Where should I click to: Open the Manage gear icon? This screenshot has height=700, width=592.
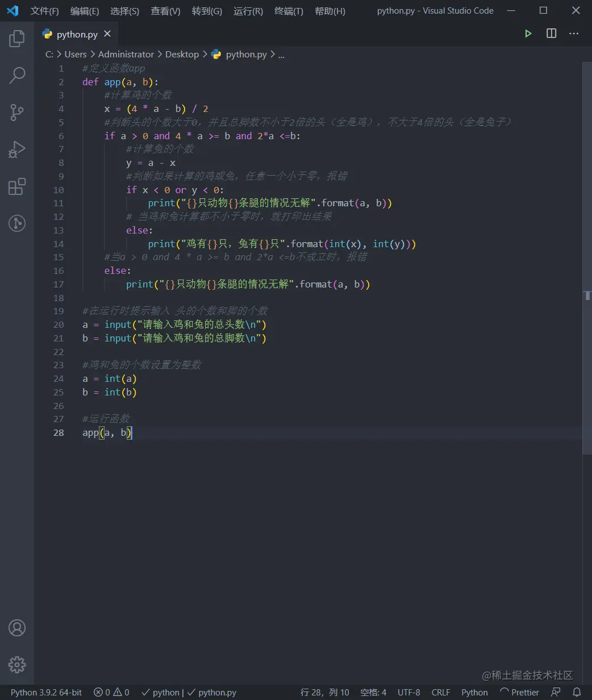point(17,665)
